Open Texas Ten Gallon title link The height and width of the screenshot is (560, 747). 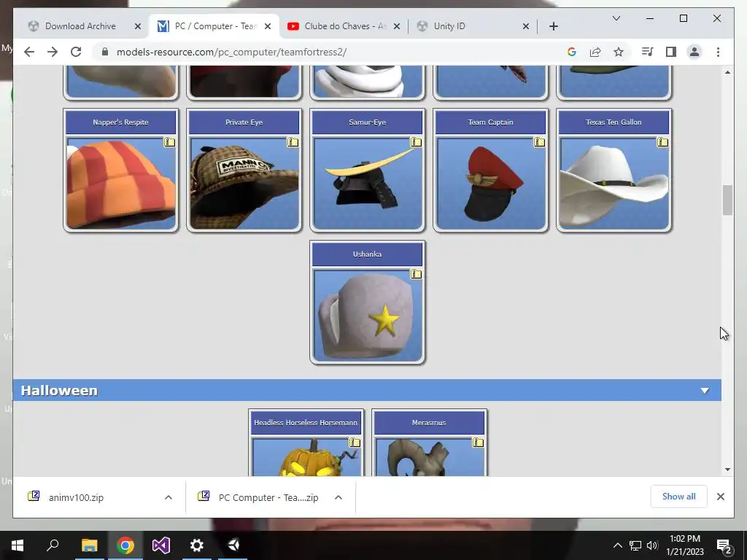pos(614,122)
